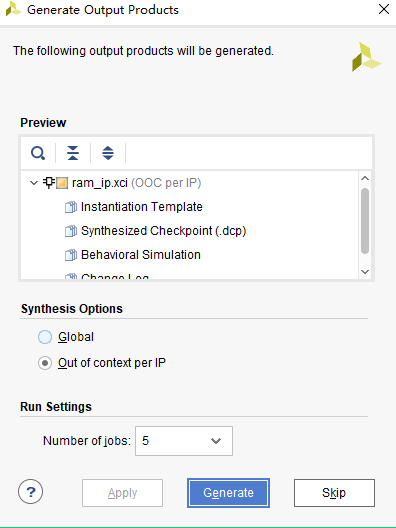Open the help question mark button
The image size is (396, 528).
(x=31, y=492)
